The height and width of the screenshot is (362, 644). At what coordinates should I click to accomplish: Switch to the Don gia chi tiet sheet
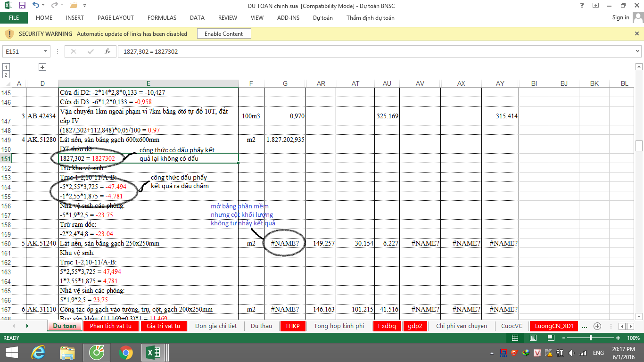(216, 326)
